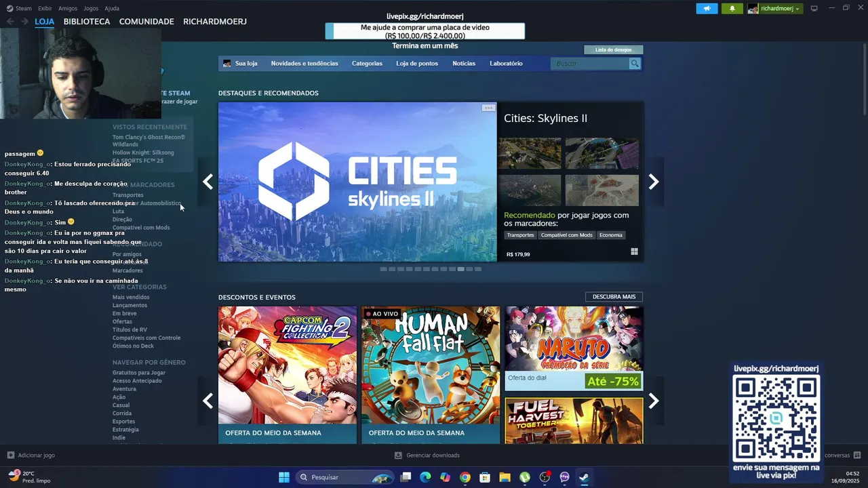
Task: Click the DESCUBRA MAIS button
Action: point(614,297)
